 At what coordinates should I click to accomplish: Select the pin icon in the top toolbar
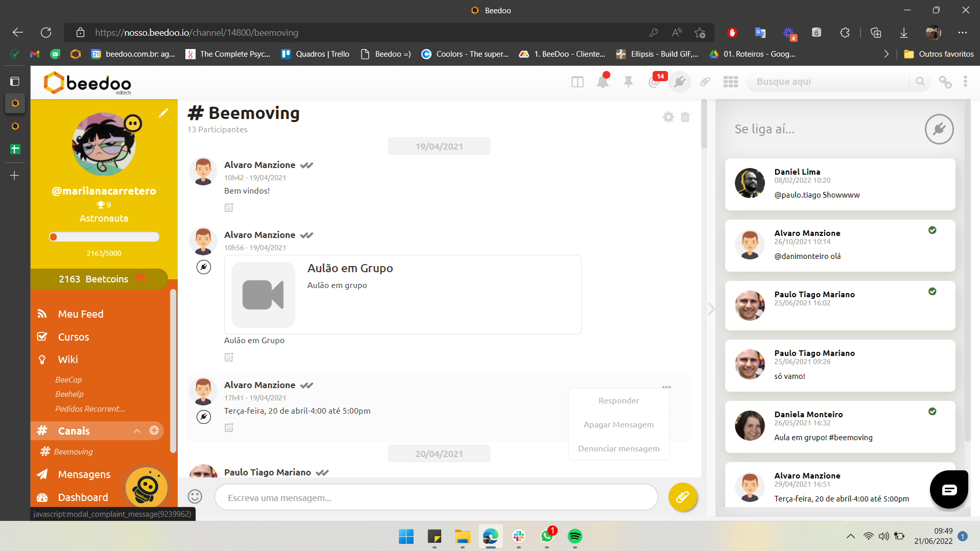point(628,82)
